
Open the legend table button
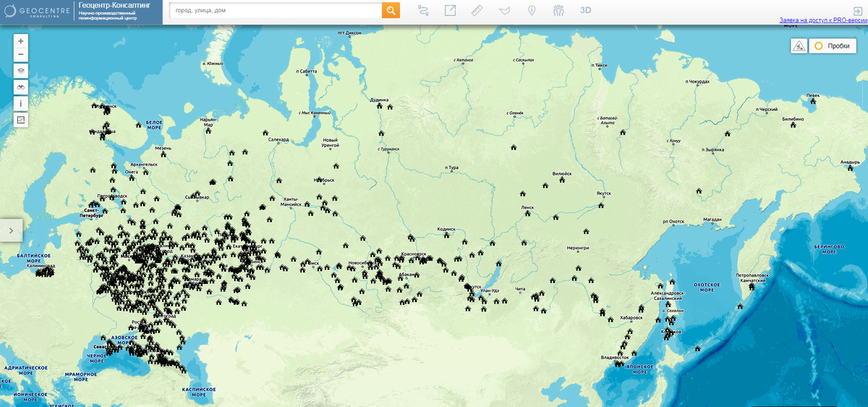pos(21,119)
